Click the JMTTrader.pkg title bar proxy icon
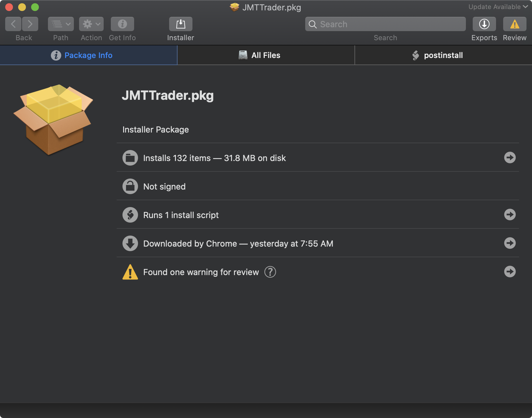The height and width of the screenshot is (418, 532). point(235,7)
